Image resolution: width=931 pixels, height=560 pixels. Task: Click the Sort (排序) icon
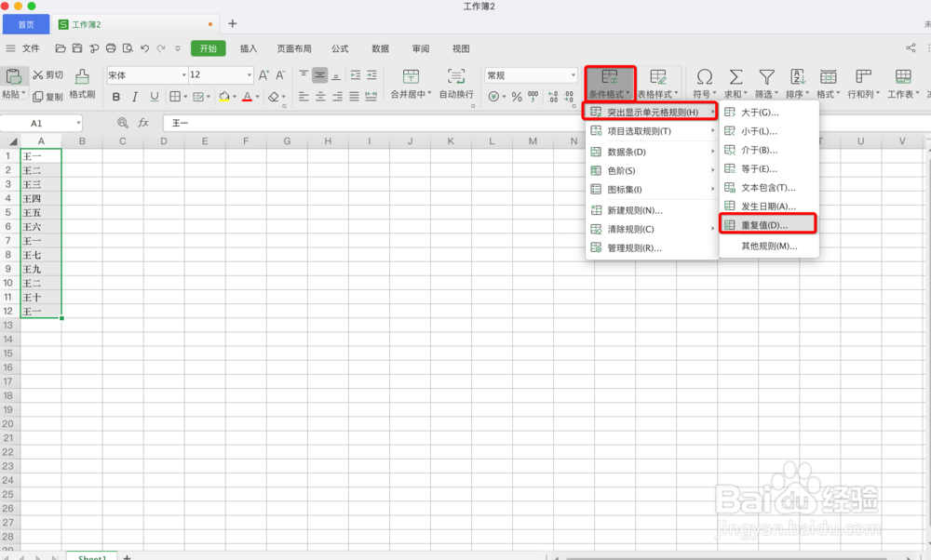(x=798, y=76)
